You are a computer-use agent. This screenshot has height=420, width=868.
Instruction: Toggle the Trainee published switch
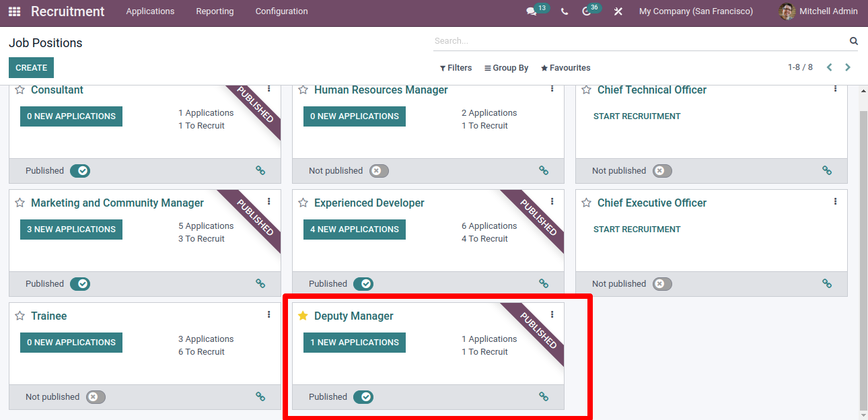tap(96, 397)
